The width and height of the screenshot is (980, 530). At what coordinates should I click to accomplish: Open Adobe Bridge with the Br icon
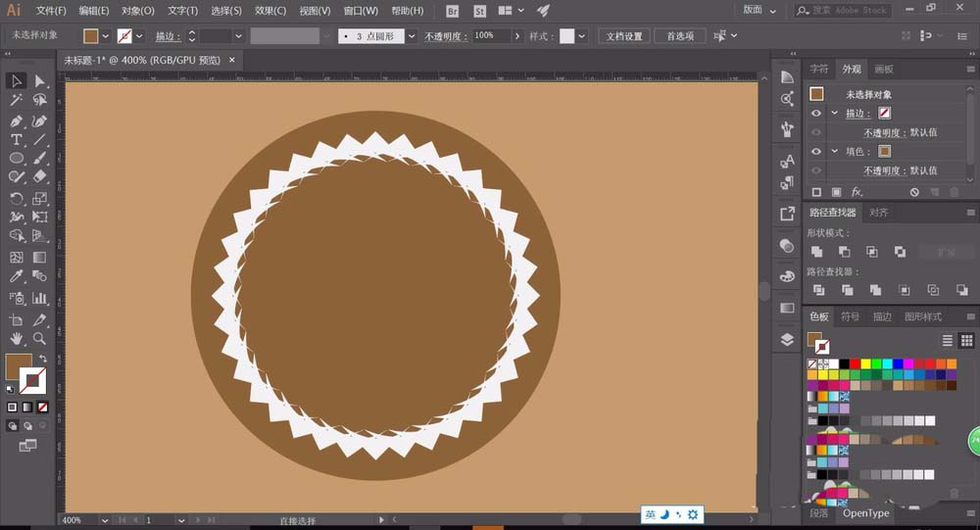pyautogui.click(x=454, y=11)
